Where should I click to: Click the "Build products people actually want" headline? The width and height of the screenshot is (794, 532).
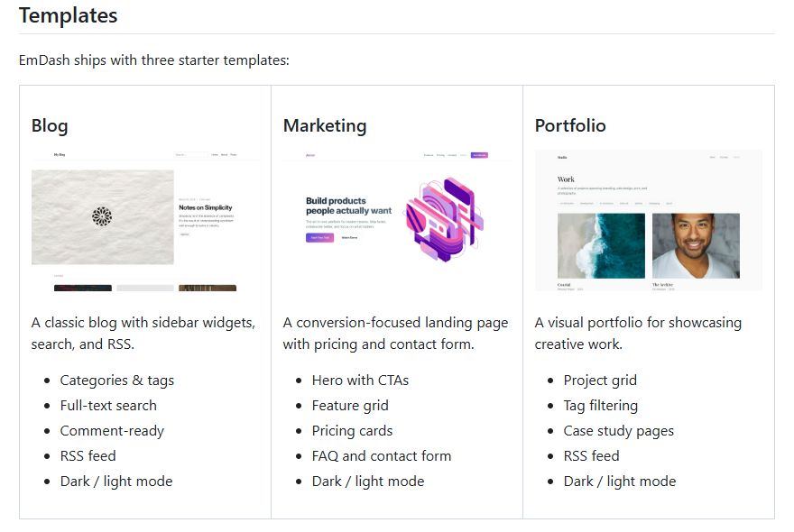(x=348, y=206)
